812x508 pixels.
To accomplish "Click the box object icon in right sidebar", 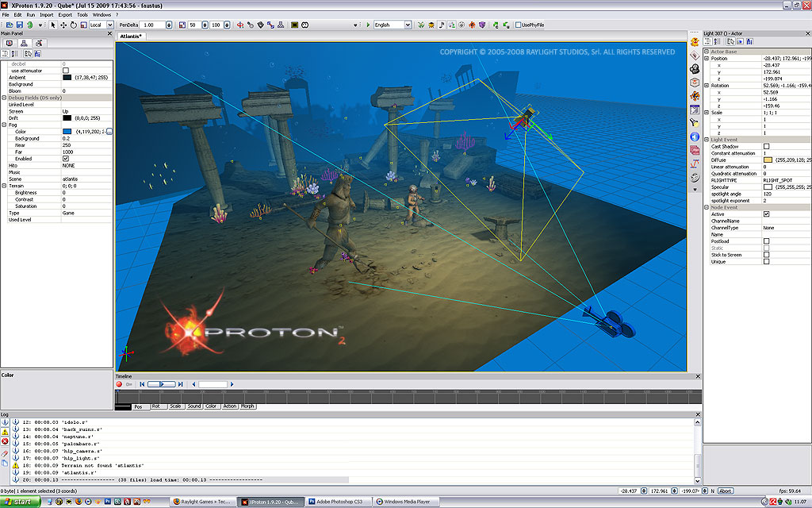I will 695,83.
